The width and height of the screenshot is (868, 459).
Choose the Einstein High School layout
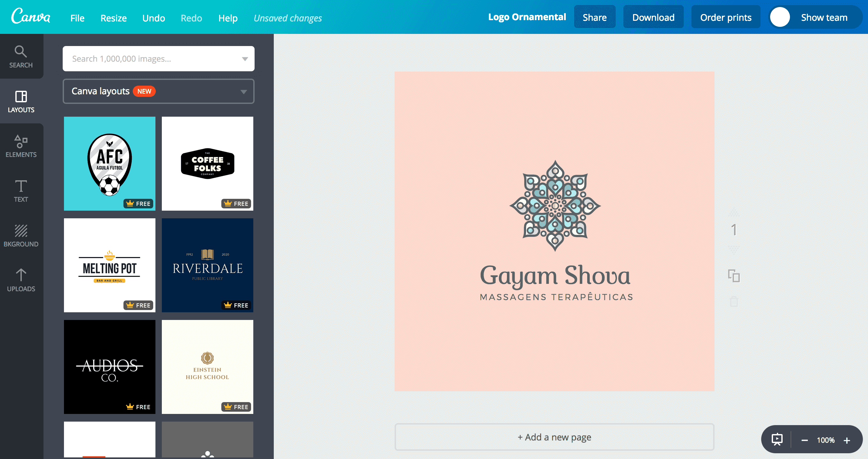pyautogui.click(x=208, y=367)
